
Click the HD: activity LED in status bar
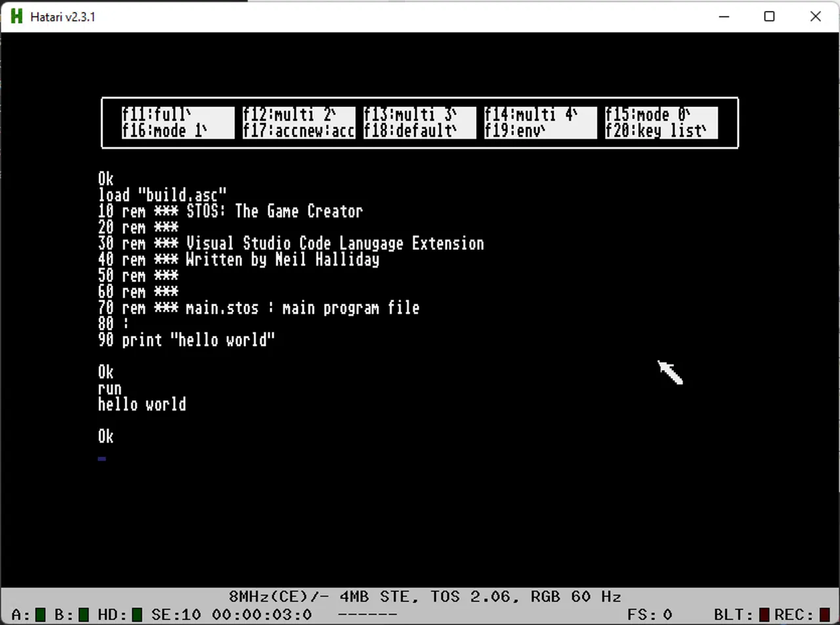(136, 615)
